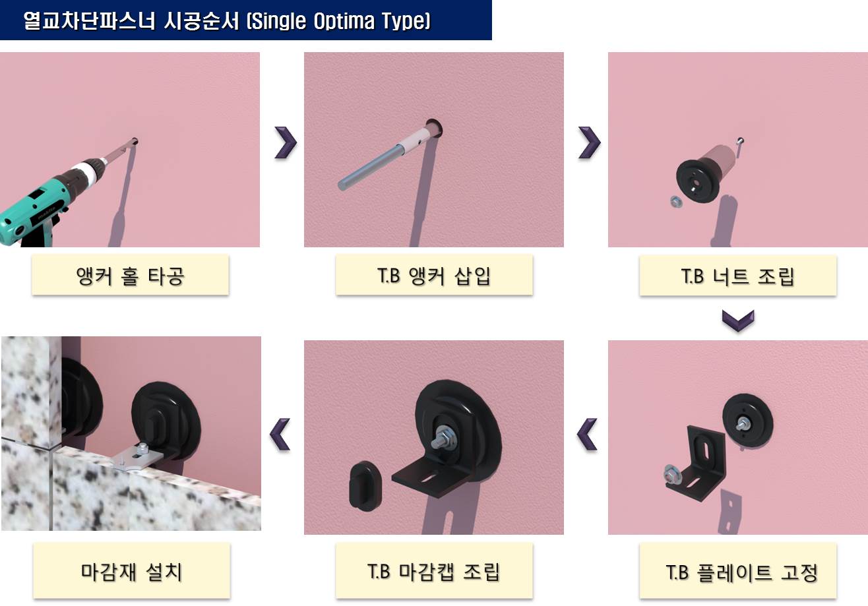Select the 열교차단파스너 시공순서 title banner
Screen dimensions: 868x606
tap(245, 20)
